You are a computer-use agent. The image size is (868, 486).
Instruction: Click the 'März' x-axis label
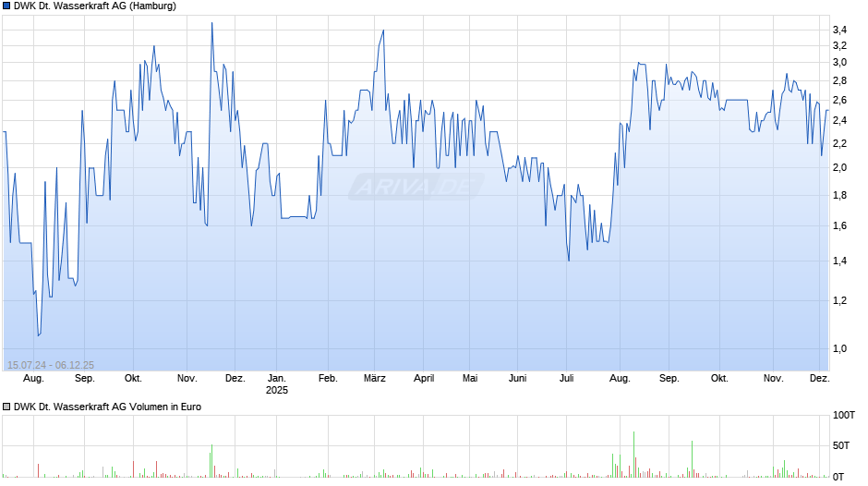375,379
